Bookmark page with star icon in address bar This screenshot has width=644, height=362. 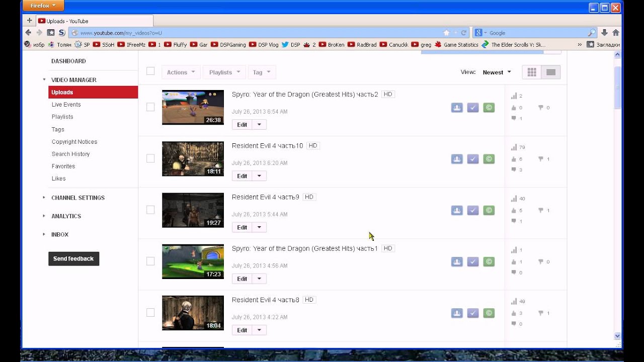[446, 33]
